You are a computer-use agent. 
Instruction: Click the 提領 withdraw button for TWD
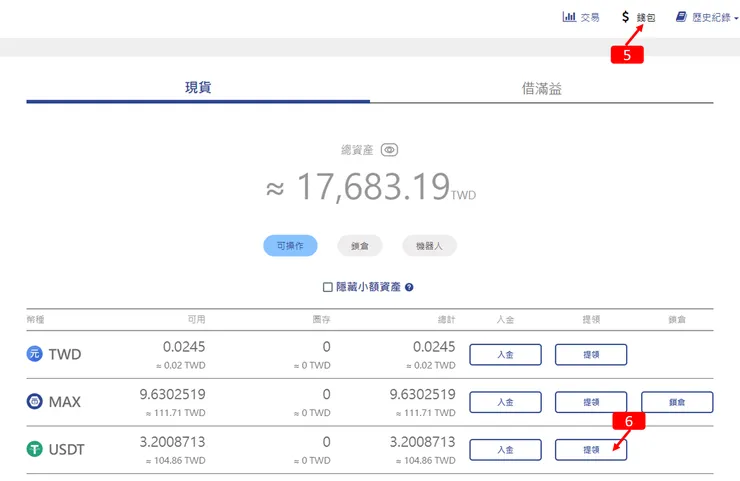(591, 354)
